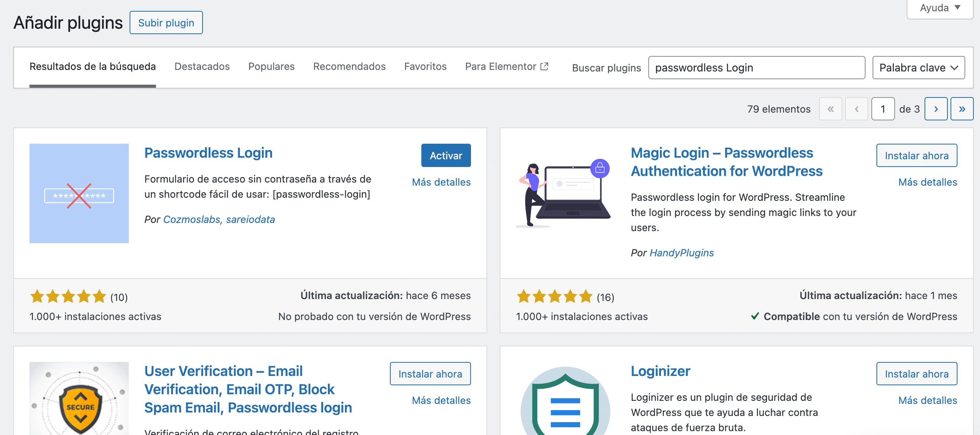Image resolution: width=980 pixels, height=435 pixels.
Task: Click the HandyPlugins author link
Action: [681, 253]
